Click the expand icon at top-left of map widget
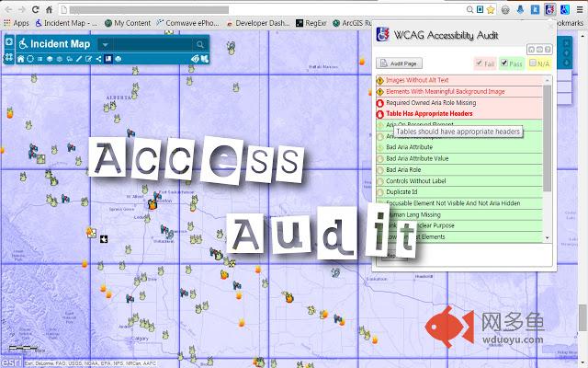The width and height of the screenshot is (588, 368). [9, 41]
